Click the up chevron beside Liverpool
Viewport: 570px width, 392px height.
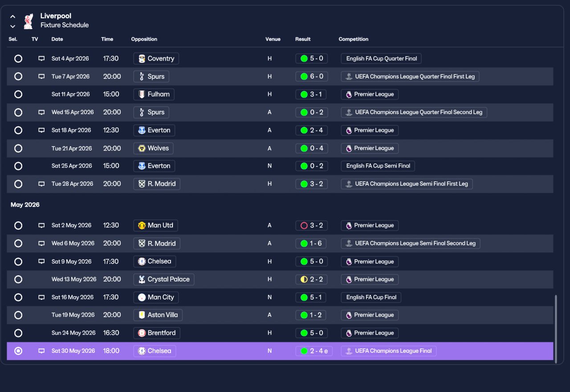(13, 16)
